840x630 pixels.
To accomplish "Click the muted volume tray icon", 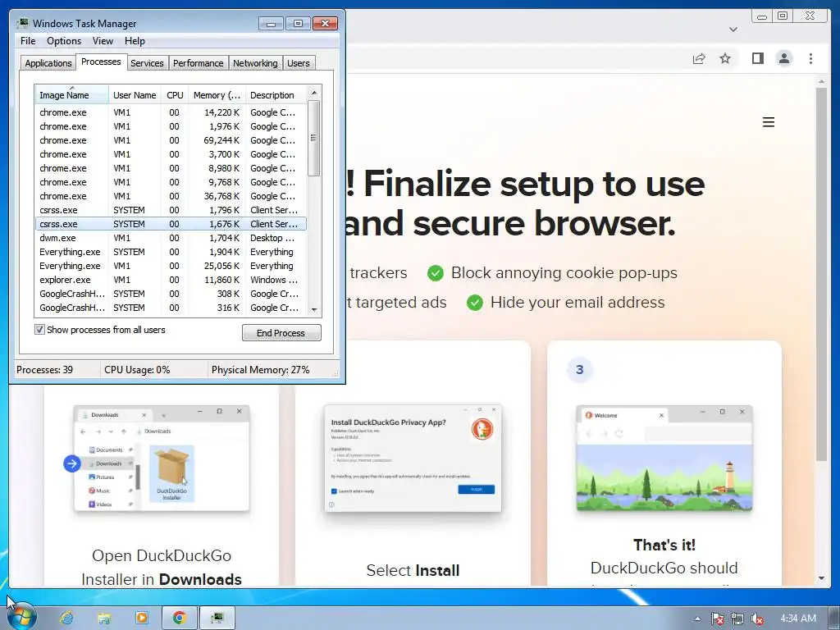I will (x=757, y=619).
